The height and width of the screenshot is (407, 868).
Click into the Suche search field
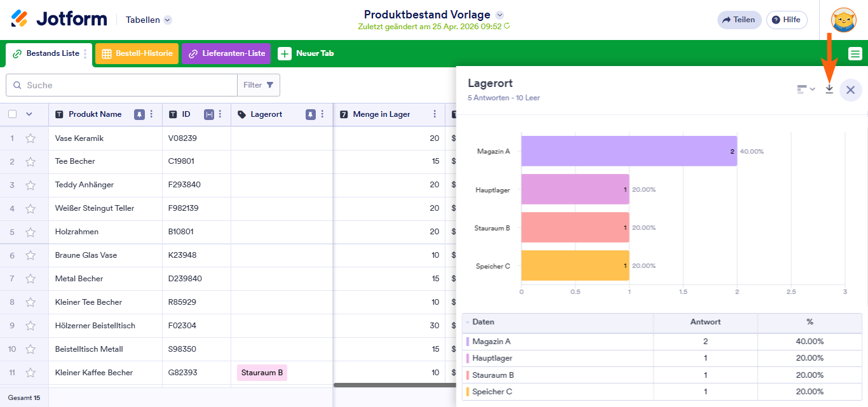click(127, 85)
